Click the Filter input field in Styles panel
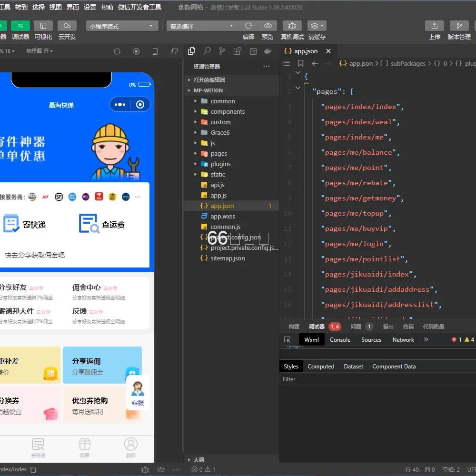The height and width of the screenshot is (476, 476). click(x=333, y=379)
